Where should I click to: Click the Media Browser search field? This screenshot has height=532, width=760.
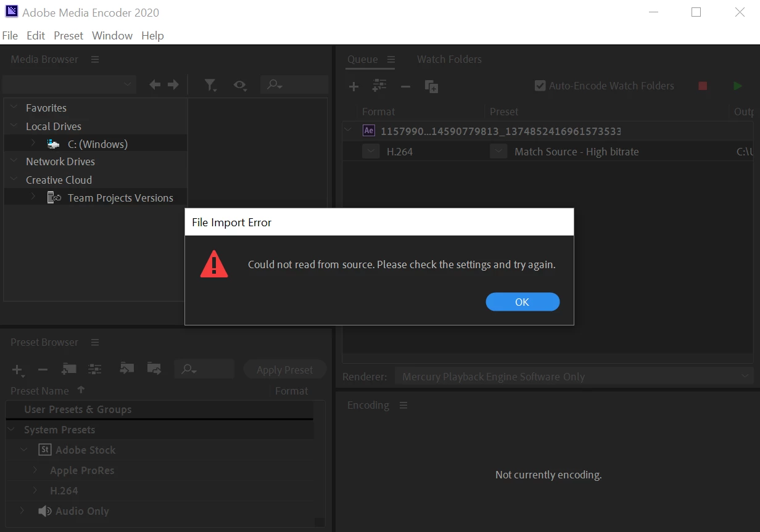click(294, 84)
